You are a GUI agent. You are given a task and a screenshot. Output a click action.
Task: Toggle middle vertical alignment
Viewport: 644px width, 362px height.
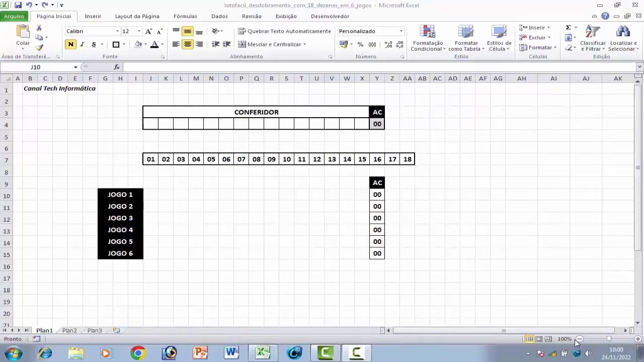pos(188,31)
